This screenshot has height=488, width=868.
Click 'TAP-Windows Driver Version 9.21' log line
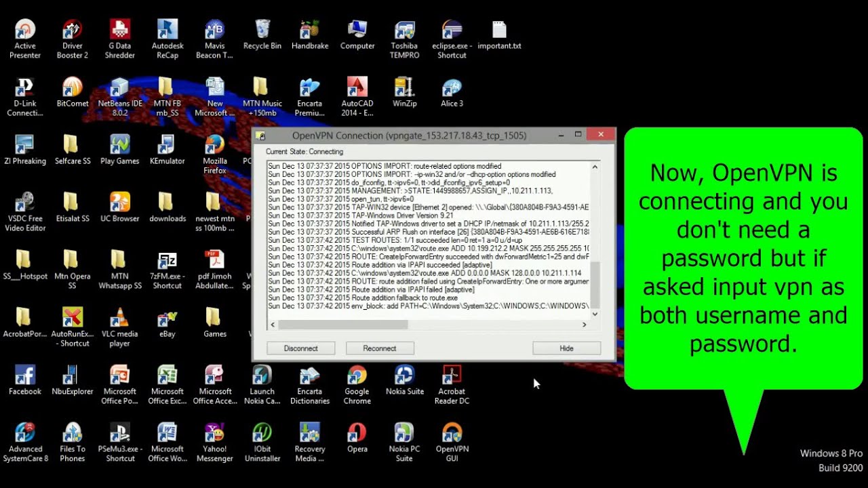click(x=361, y=216)
